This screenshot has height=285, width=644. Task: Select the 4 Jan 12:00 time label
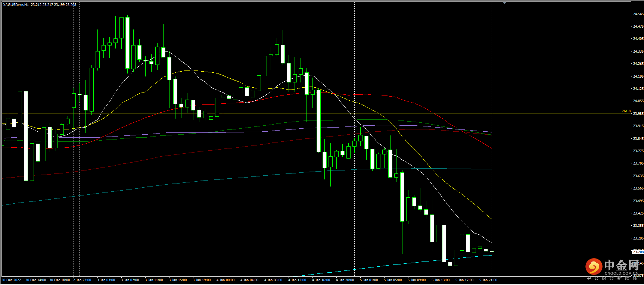tap(297, 280)
